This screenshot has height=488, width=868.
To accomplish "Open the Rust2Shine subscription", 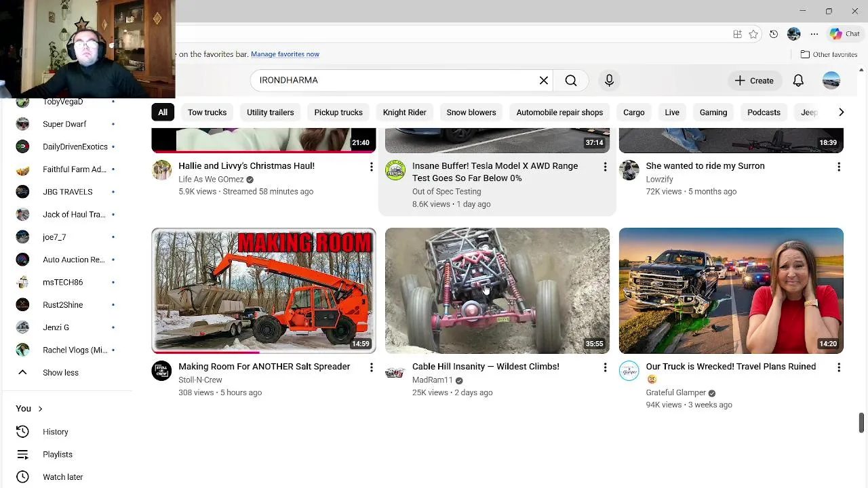I will 66,305.
